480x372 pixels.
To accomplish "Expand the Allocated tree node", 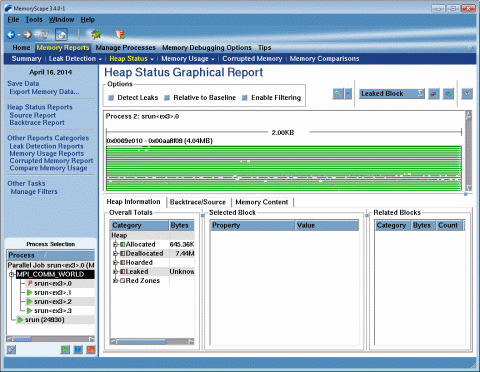I will 116,245.
